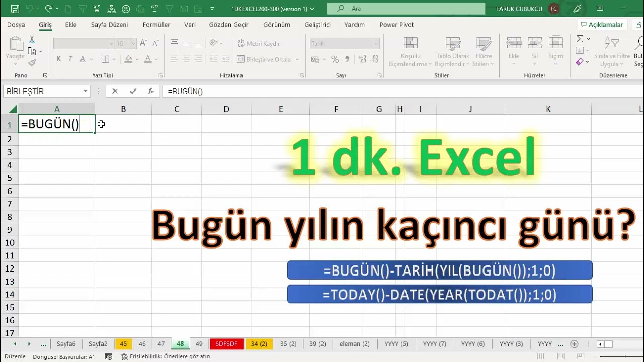Toggle bold with the K button
Image resolution: width=644 pixels, height=362 pixels.
(x=58, y=59)
